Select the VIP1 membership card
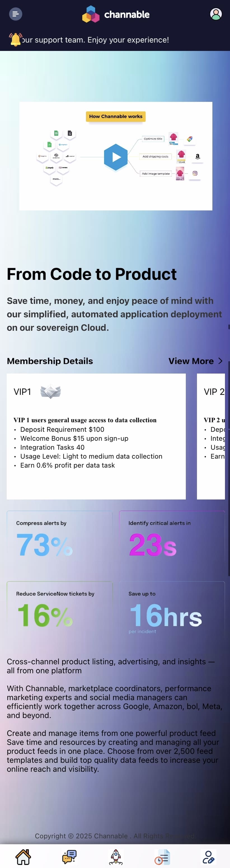 (96, 436)
